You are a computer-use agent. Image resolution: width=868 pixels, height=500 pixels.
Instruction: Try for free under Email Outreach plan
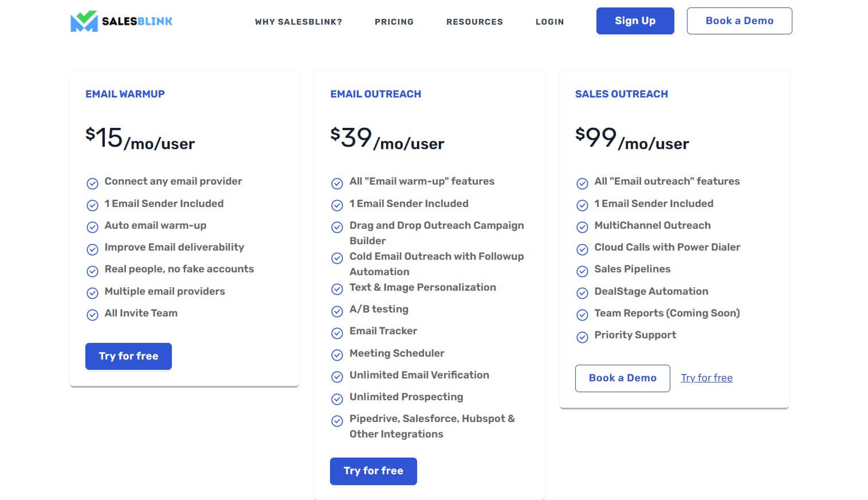(373, 471)
